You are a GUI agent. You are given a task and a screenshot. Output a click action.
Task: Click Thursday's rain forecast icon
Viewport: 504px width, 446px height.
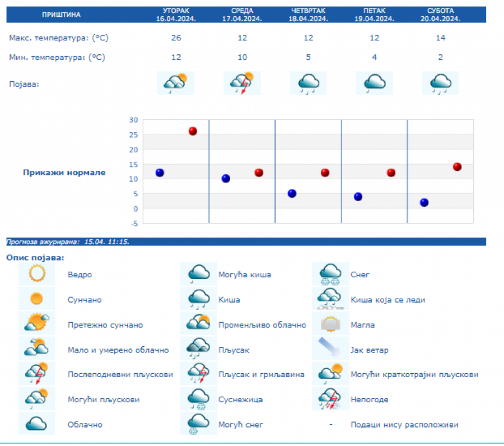pyautogui.click(x=308, y=83)
